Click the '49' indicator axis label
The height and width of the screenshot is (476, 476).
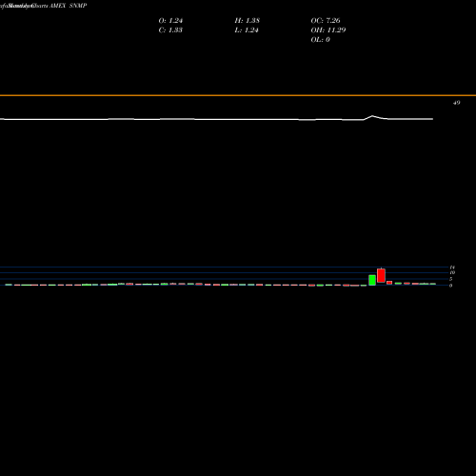coord(456,103)
